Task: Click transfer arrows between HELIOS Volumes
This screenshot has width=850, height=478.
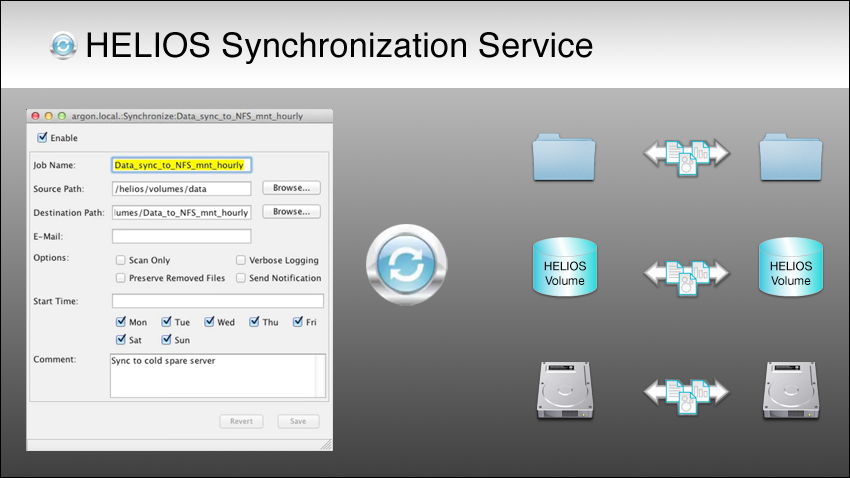Action: pos(687,276)
